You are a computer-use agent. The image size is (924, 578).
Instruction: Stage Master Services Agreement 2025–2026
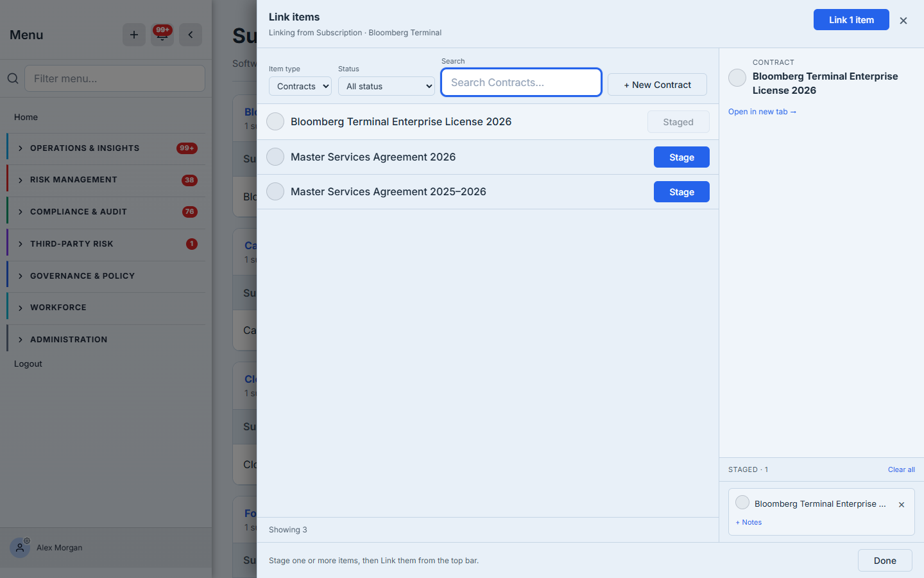[681, 192]
